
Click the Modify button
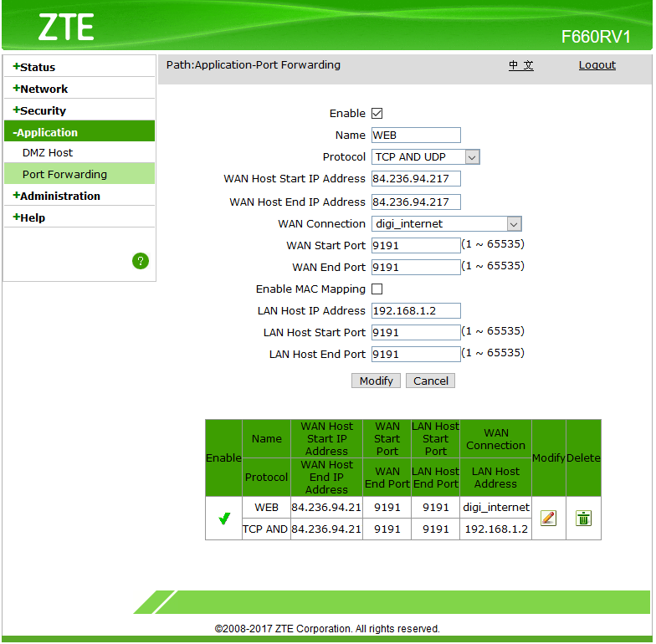[377, 381]
